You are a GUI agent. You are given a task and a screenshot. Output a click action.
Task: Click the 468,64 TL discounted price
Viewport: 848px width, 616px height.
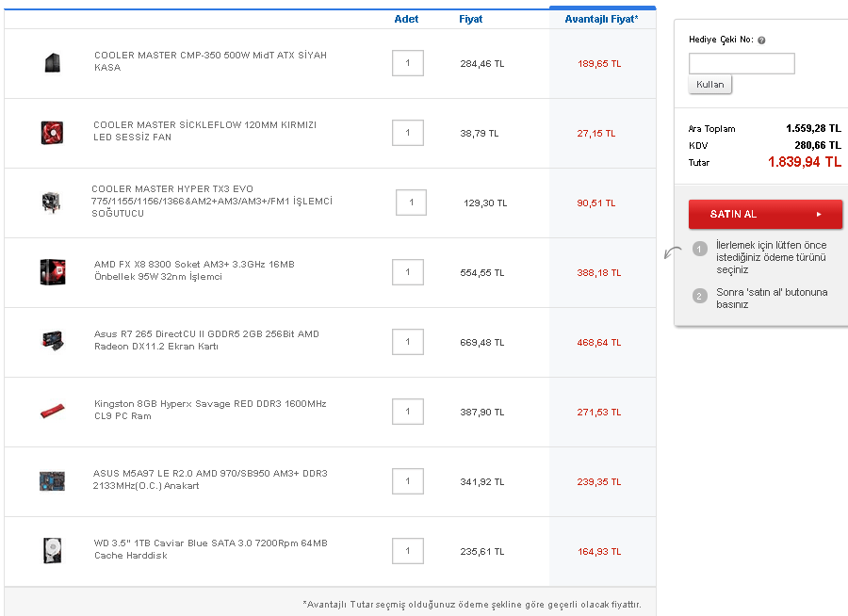click(598, 343)
